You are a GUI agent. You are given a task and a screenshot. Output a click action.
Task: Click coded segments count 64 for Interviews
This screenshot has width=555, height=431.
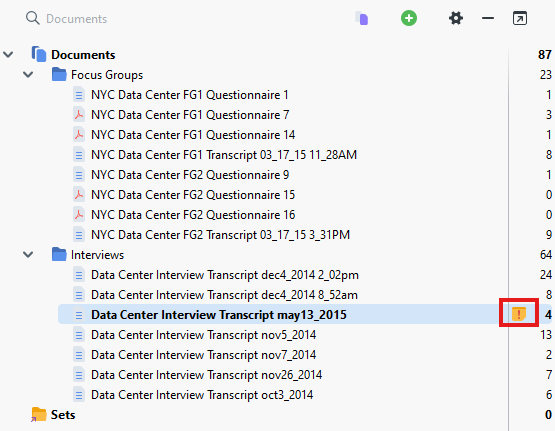(x=545, y=255)
